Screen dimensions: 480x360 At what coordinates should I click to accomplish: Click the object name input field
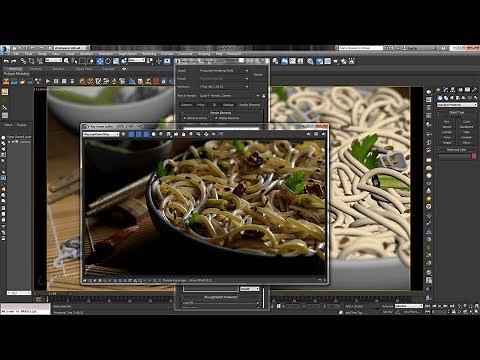click(454, 156)
